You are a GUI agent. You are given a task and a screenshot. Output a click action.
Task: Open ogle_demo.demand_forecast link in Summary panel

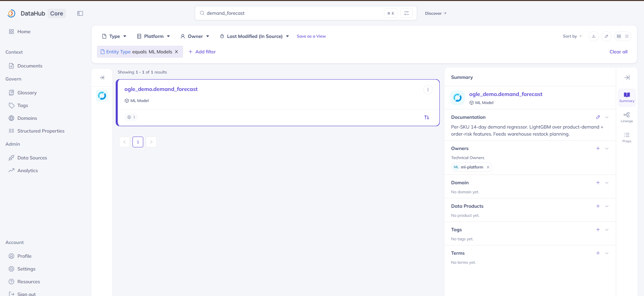coord(505,94)
